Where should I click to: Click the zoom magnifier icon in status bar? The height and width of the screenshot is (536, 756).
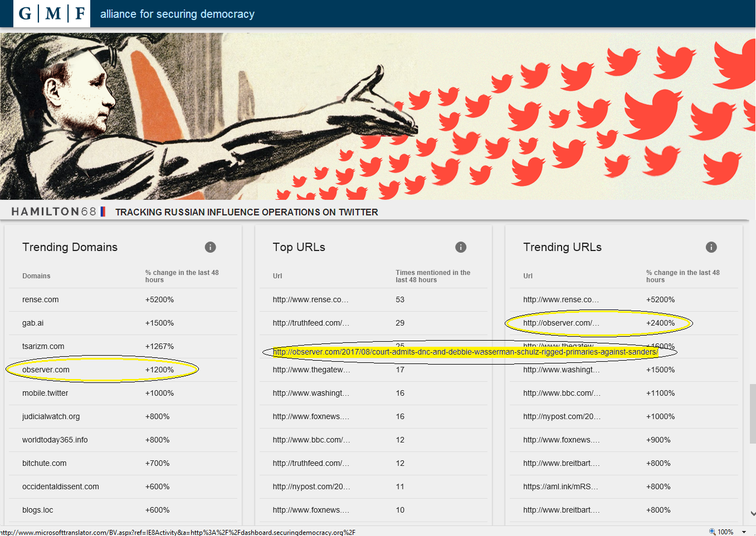(x=712, y=532)
